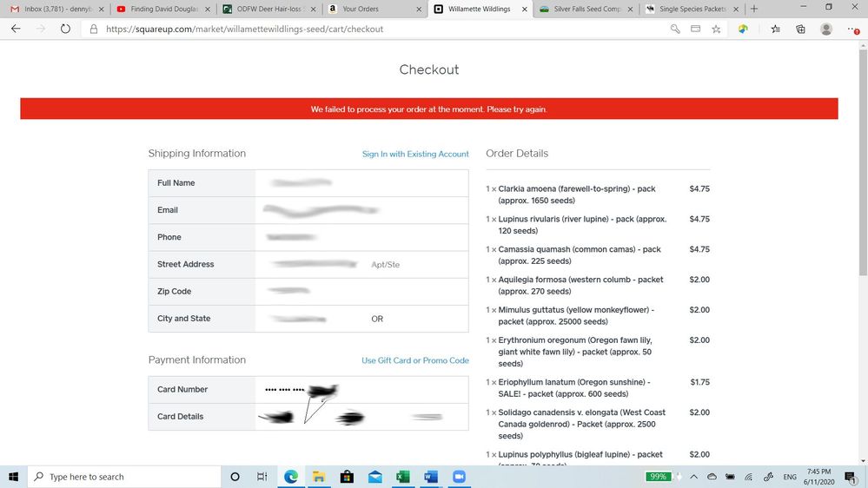The width and height of the screenshot is (868, 488).
Task: Open Zoom from the taskbar
Action: 459,477
